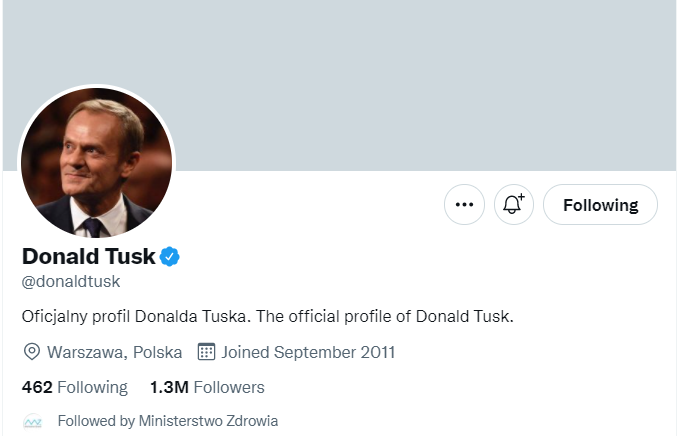Click the location pin icon
This screenshot has width=680, height=436.
32,352
